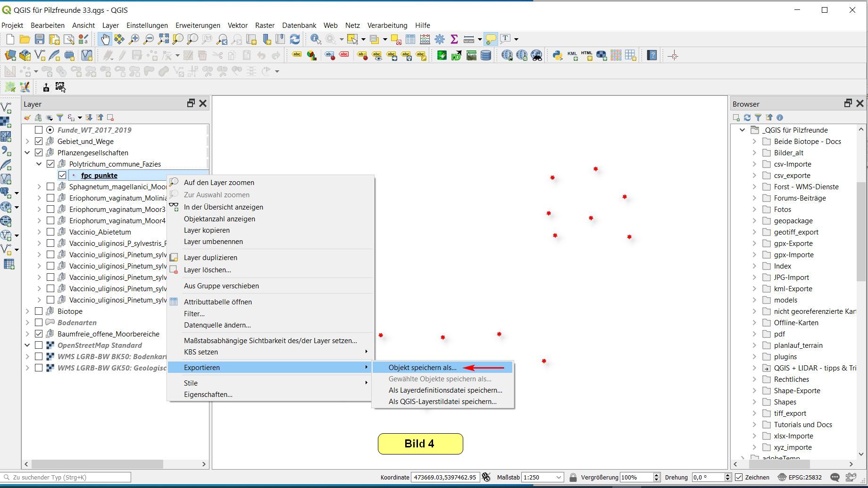
Task: Click the Open Project folder icon
Action: click(x=25, y=39)
